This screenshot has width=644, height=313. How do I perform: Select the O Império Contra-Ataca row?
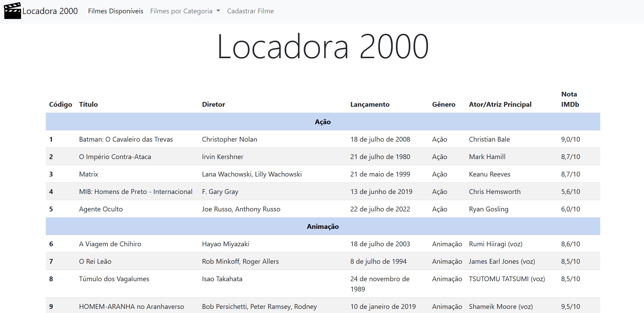click(x=115, y=157)
